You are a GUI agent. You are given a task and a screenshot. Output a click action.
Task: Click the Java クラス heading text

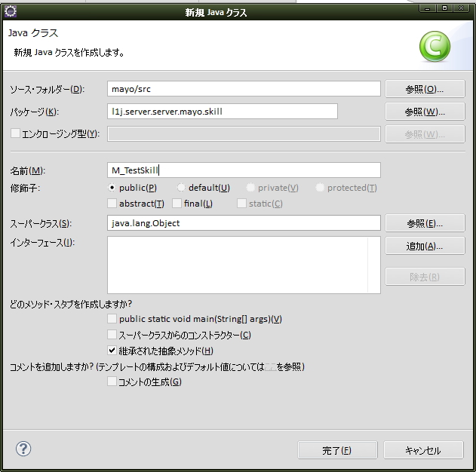tap(33, 32)
